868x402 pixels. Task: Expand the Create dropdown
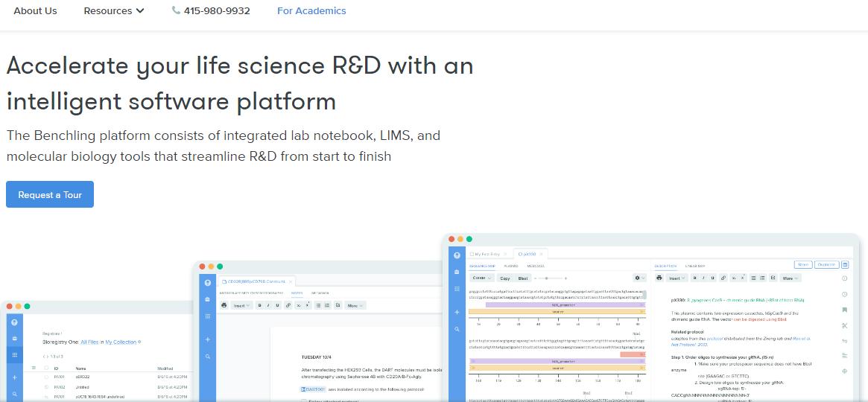(x=481, y=278)
